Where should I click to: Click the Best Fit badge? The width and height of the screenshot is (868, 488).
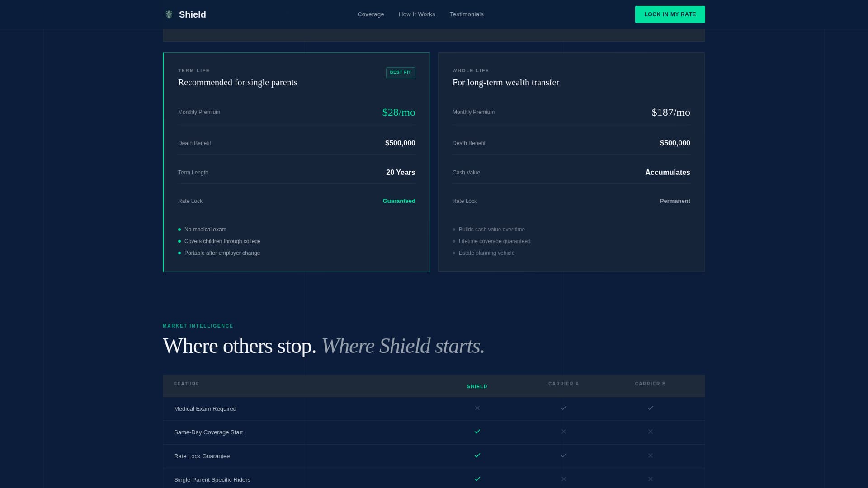[401, 72]
